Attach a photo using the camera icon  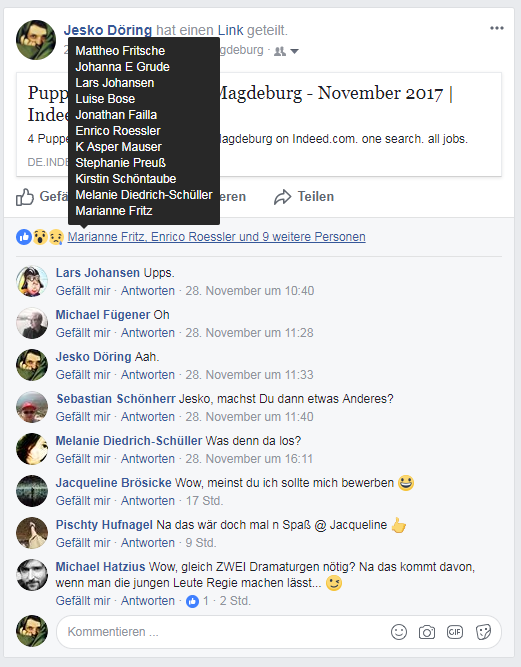pos(427,632)
